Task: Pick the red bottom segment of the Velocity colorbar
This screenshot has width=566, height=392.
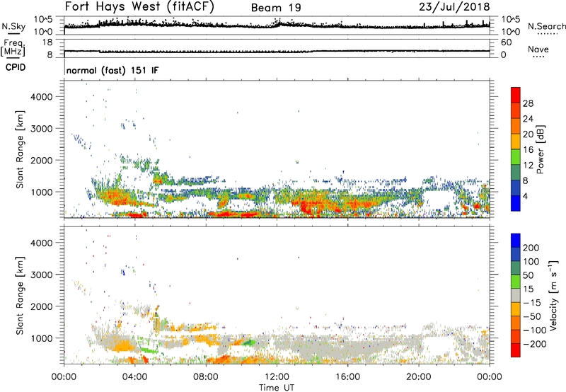Action: [516, 350]
